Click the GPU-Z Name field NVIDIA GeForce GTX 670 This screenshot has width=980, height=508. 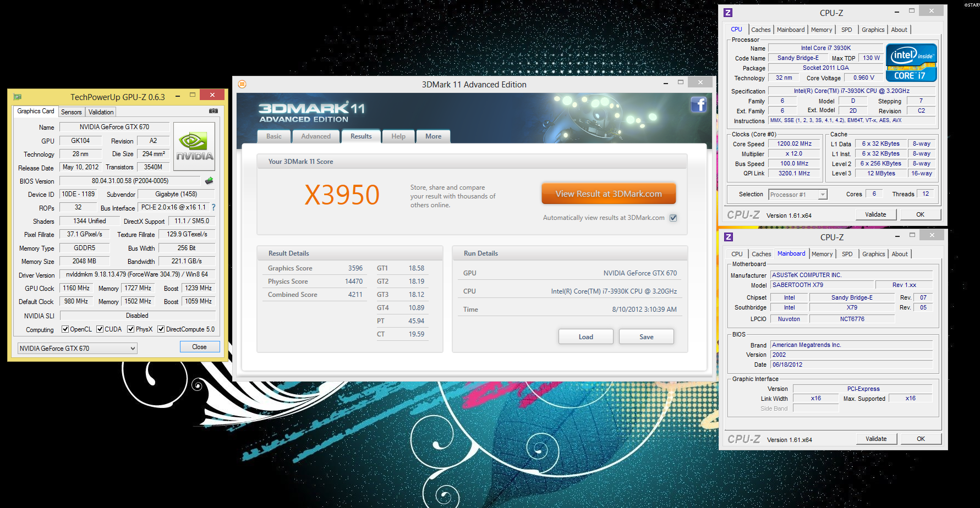(114, 127)
